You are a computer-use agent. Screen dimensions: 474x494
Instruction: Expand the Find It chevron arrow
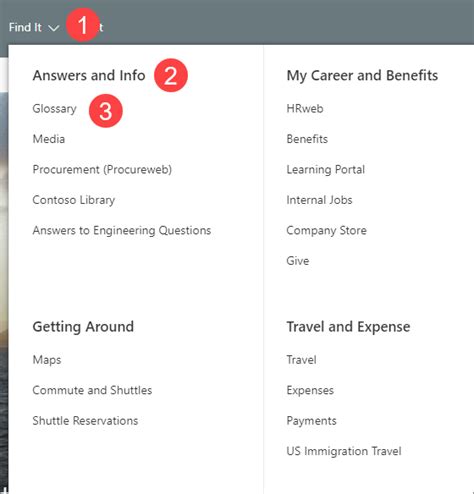point(54,28)
